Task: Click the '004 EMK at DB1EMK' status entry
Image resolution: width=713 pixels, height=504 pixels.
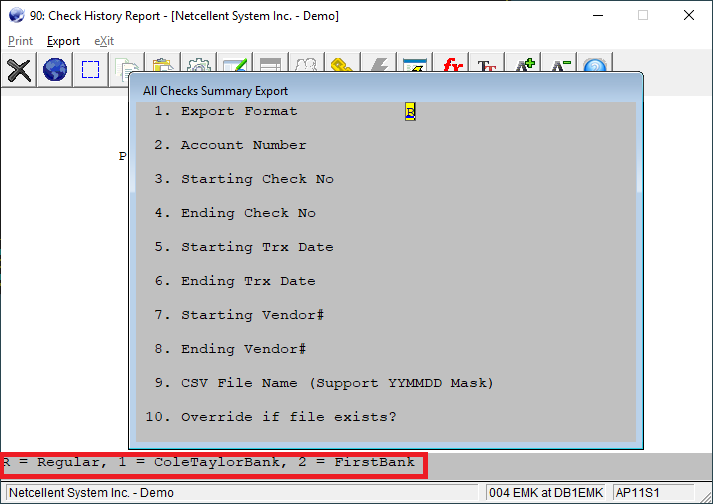Action: (x=546, y=493)
